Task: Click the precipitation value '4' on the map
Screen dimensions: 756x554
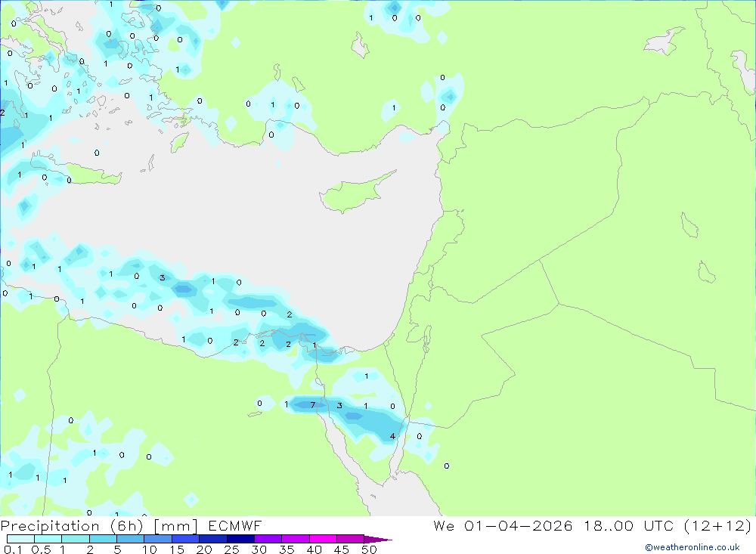Action: (x=392, y=436)
